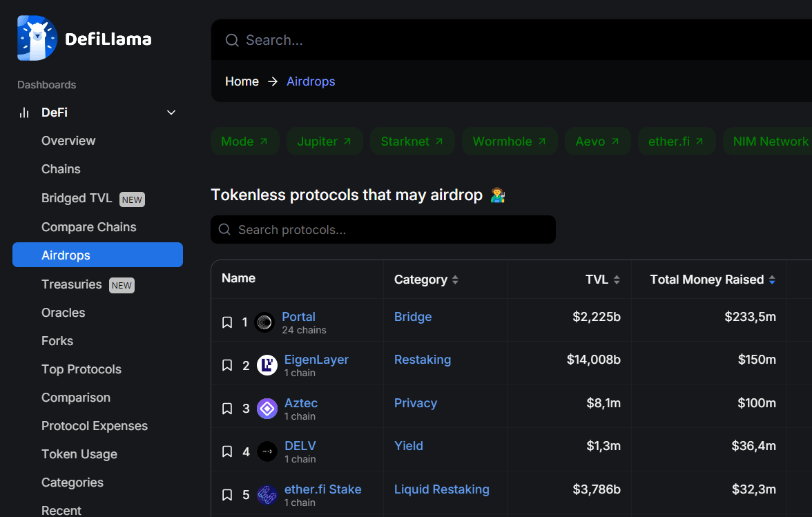Viewport: 812px width, 517px height.
Task: Click the EigenLayer protocol logo
Action: pyautogui.click(x=267, y=365)
